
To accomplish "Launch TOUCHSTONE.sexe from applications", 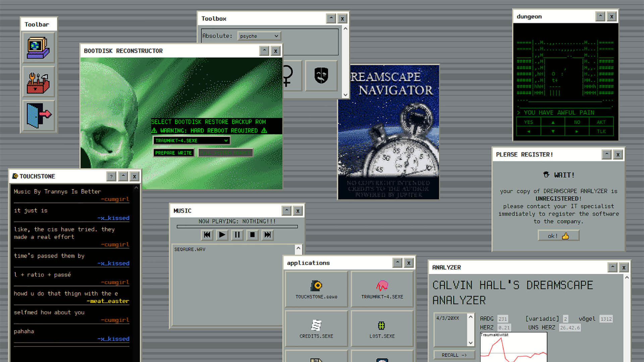I will 316,289.
